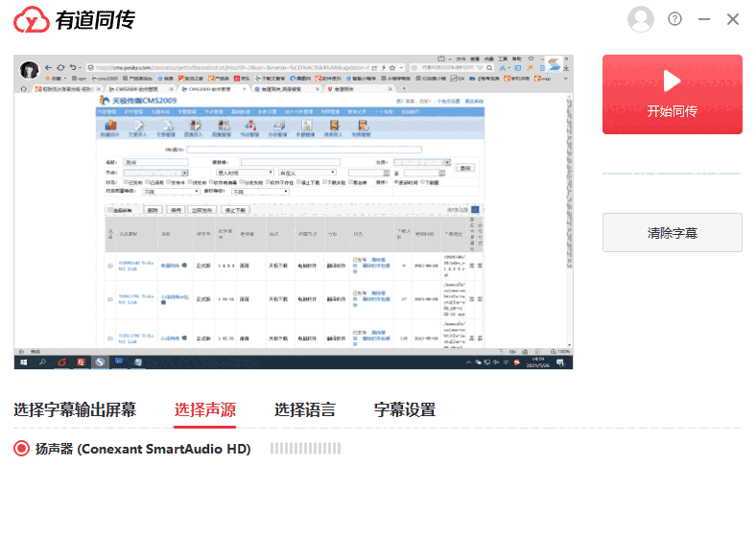
Task: Open the help question mark icon
Action: (x=674, y=19)
